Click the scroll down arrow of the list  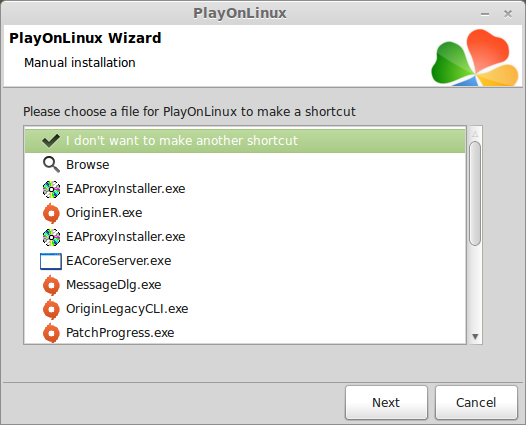[x=475, y=336]
